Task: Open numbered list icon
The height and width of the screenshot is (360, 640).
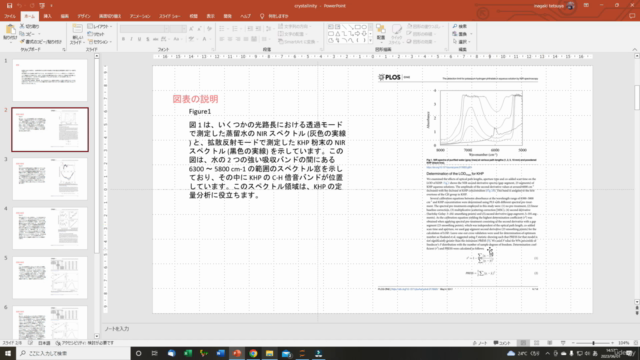Action: click(x=236, y=29)
